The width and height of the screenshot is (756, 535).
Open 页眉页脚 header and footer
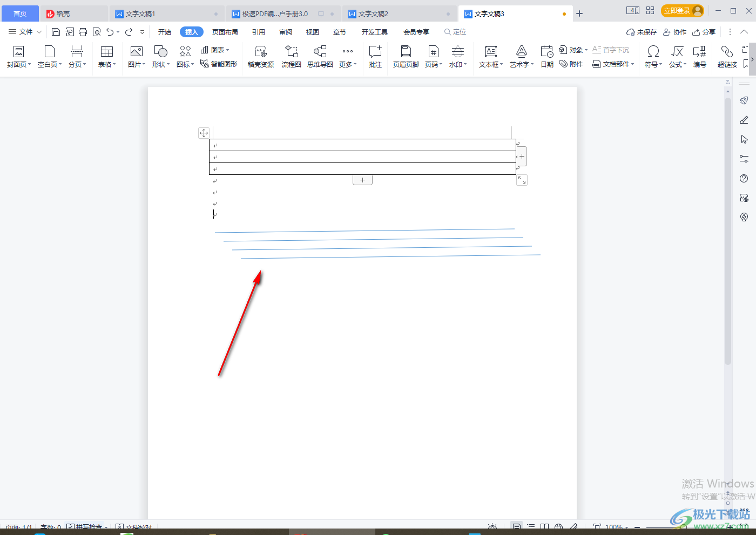click(406, 57)
